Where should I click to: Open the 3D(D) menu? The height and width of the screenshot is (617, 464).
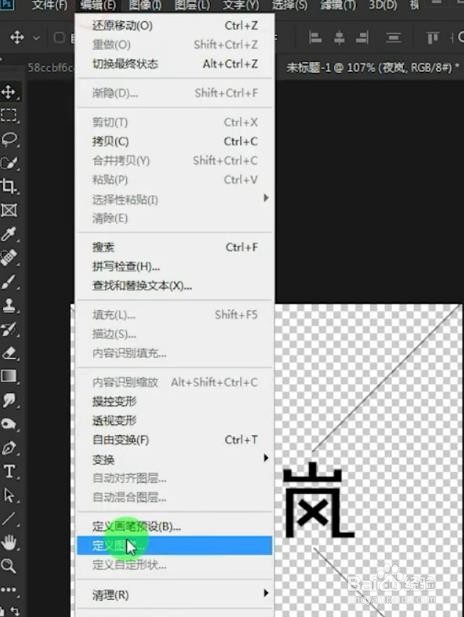(383, 5)
